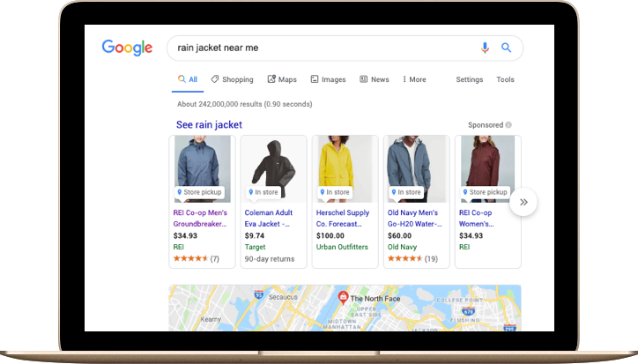Open the Images tab
The height and width of the screenshot is (364, 638).
tap(328, 79)
